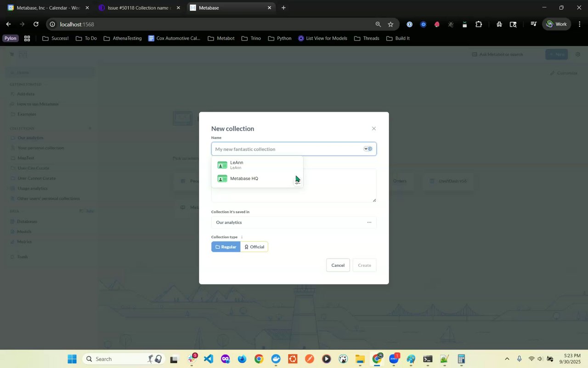The image size is (588, 368).
Task: Open the Extensions puzzle menu
Action: pos(479,24)
